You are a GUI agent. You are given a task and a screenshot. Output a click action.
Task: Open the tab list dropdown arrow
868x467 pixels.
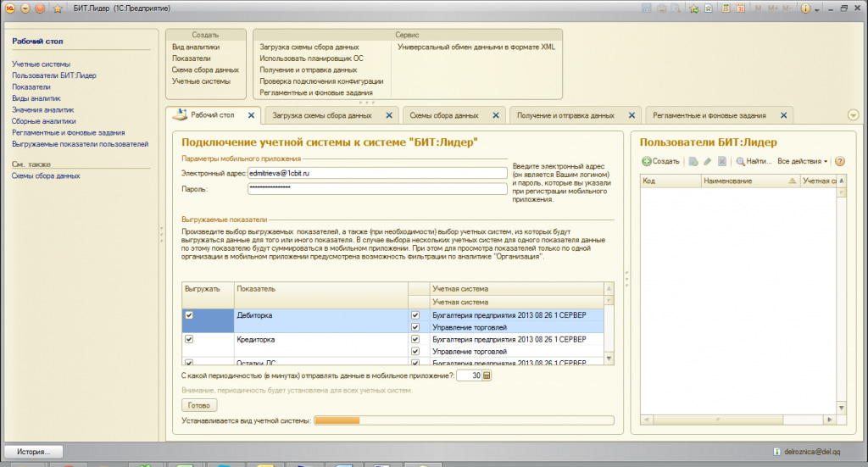click(853, 115)
